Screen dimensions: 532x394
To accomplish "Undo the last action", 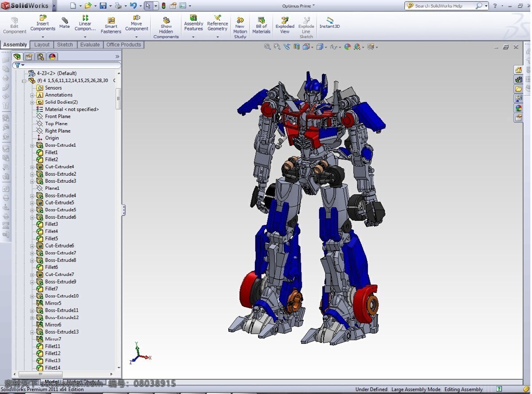I will pos(133,6).
